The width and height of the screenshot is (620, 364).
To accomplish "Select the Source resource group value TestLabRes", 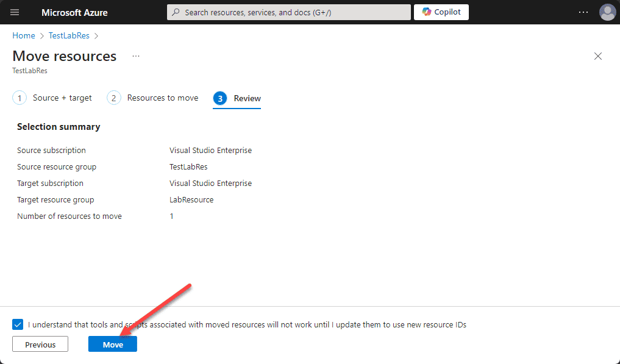I will 188,167.
